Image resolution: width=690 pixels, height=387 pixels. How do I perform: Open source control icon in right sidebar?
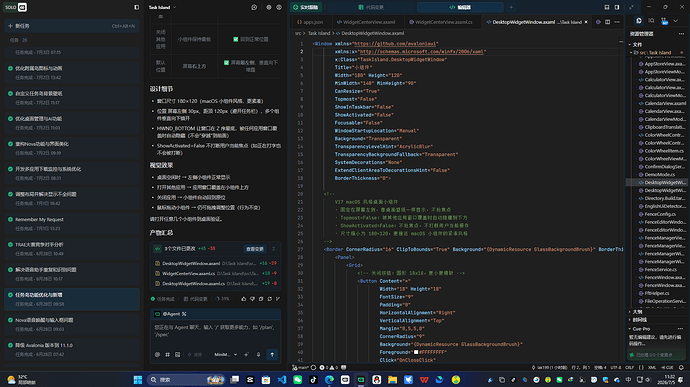[x=664, y=21]
